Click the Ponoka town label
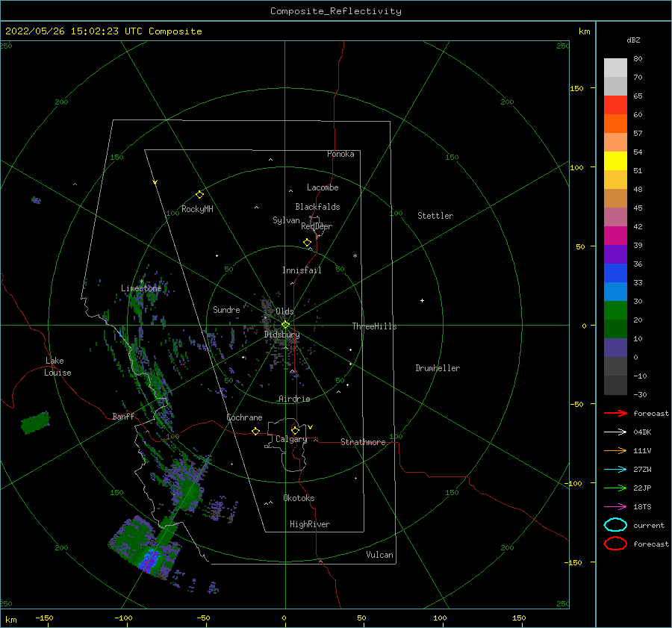Screen dimensions: 672x628 [x=340, y=154]
